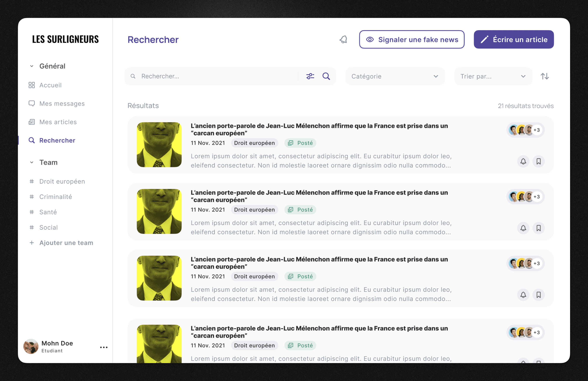Toggle the bookmark on the third result
This screenshot has width=588, height=381.
pos(539,295)
